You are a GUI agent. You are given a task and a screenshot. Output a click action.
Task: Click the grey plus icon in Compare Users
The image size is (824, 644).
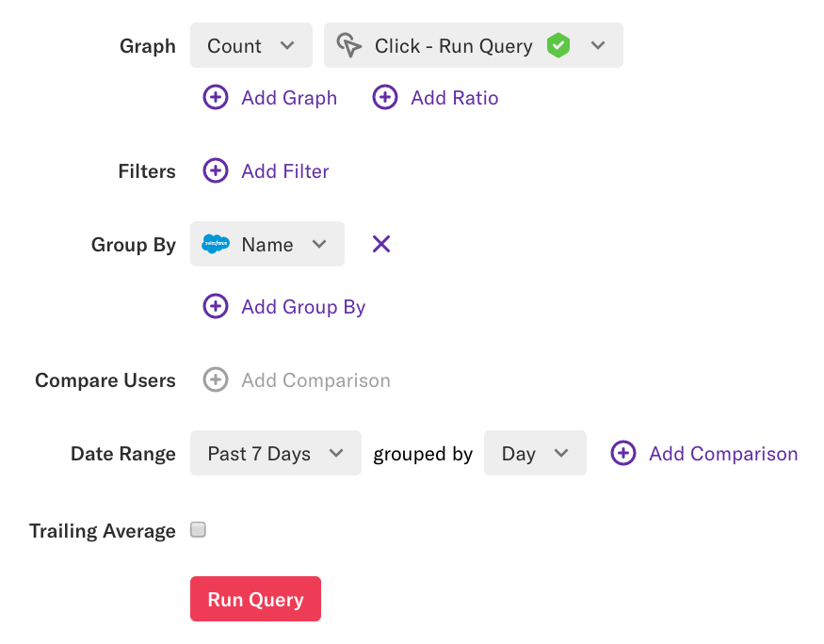(x=216, y=379)
